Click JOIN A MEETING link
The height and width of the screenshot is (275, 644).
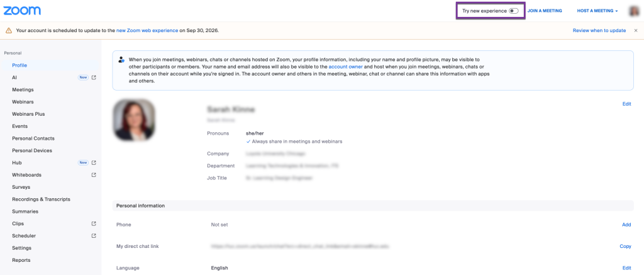[x=545, y=11]
